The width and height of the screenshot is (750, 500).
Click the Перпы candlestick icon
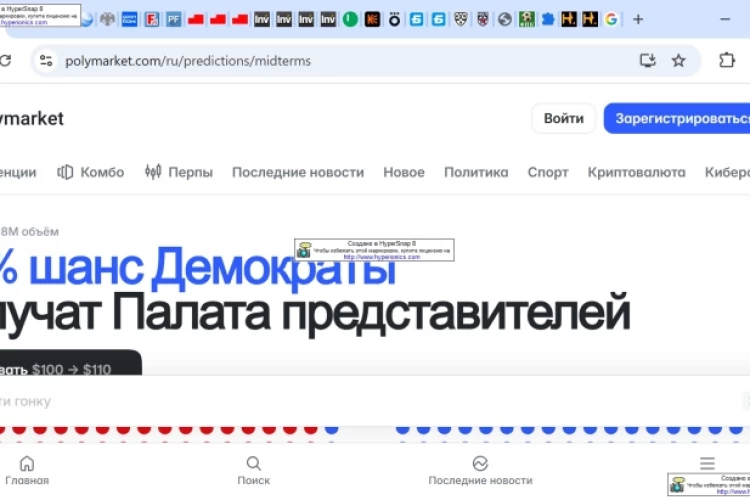(153, 172)
